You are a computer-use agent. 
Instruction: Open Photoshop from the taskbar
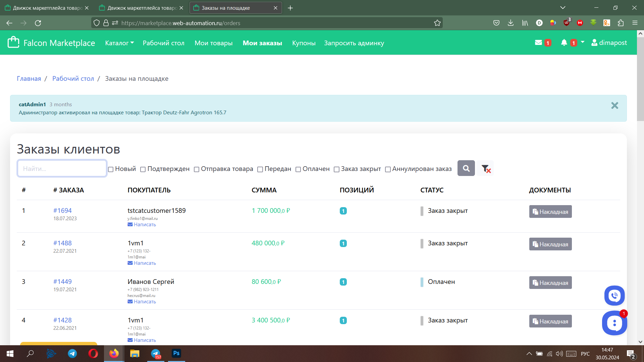coord(176,353)
